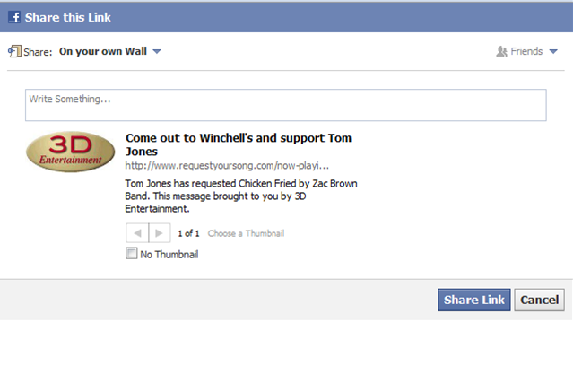Image resolution: width=573 pixels, height=392 pixels.
Task: Click the No Thumbnail label text
Action: click(169, 254)
